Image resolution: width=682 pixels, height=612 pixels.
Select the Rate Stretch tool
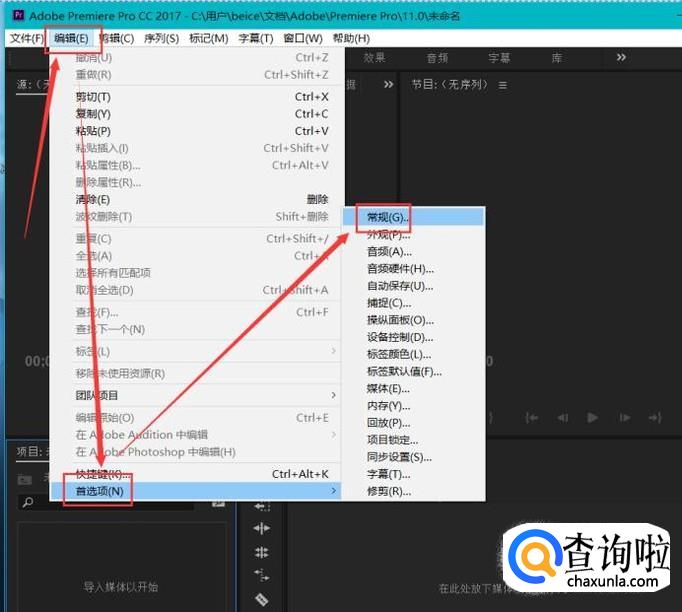[x=262, y=575]
